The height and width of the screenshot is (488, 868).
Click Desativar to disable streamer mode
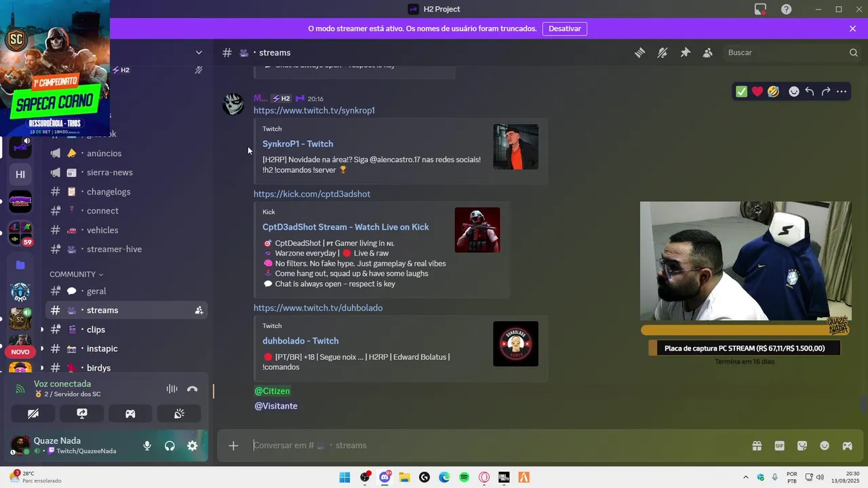point(565,29)
